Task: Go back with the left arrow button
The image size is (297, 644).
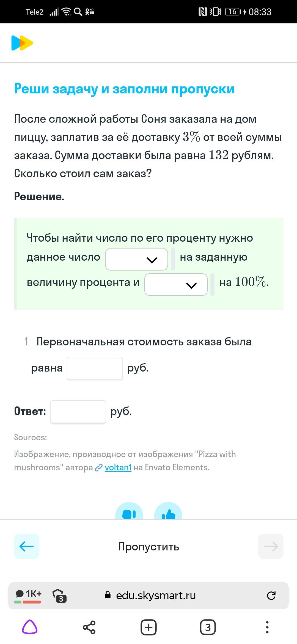Action: (x=27, y=546)
